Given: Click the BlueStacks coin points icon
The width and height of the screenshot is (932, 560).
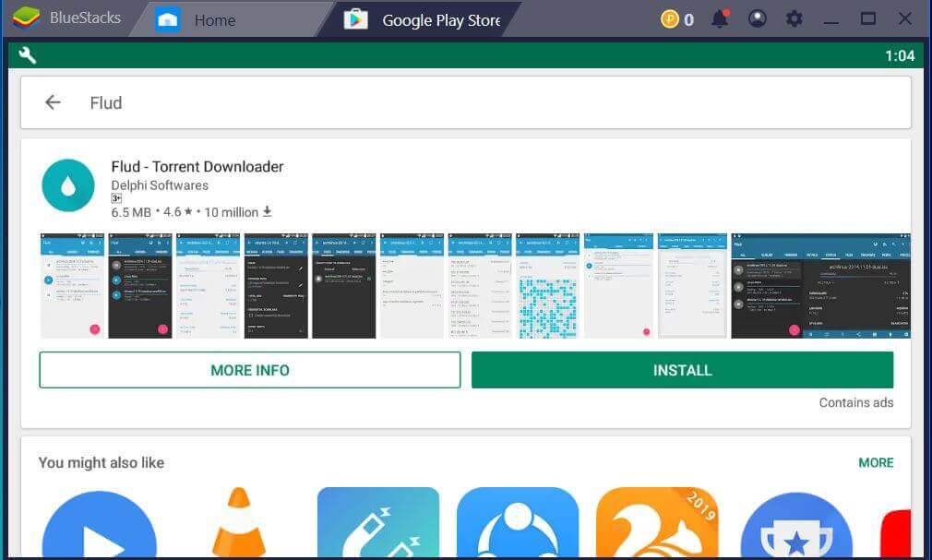Looking at the screenshot, I should pyautogui.click(x=669, y=18).
